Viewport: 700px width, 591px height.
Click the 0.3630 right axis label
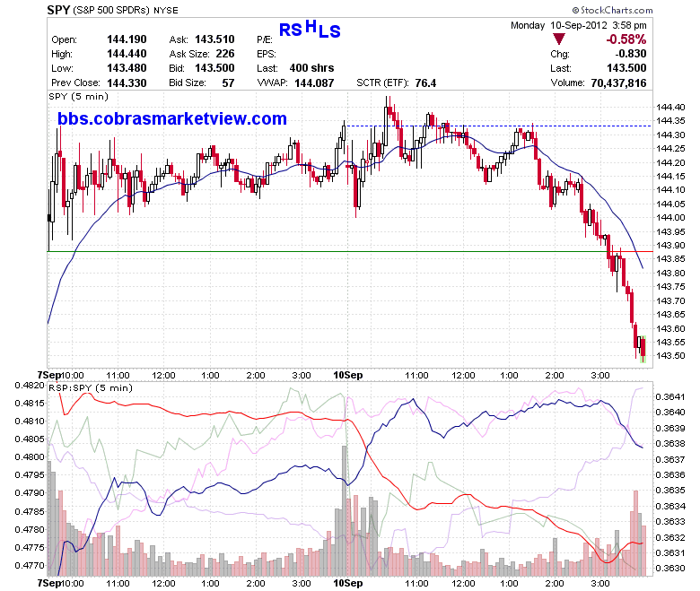pos(670,569)
